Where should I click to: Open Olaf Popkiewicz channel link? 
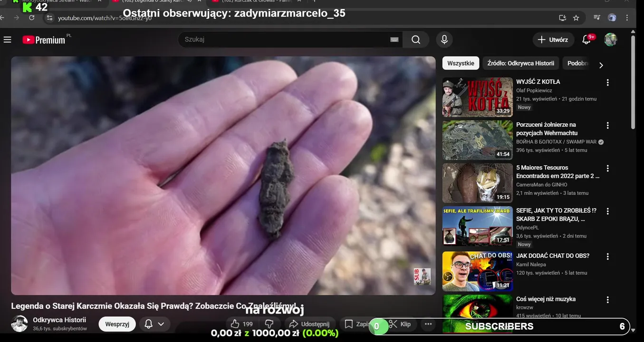pyautogui.click(x=534, y=90)
